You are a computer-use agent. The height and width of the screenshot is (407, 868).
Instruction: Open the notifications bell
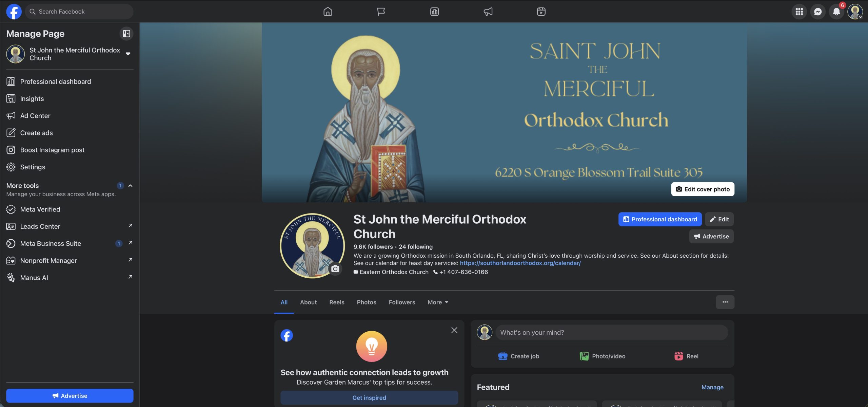(836, 12)
